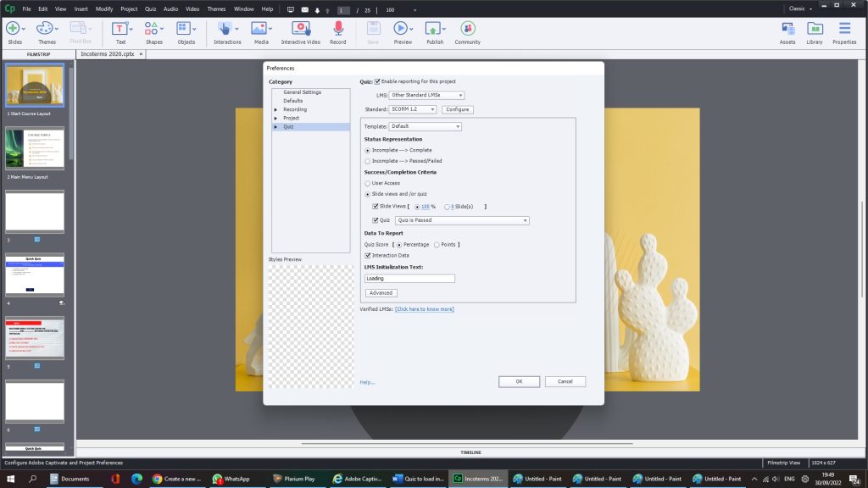Screen dimensions: 868x488
Task: Select the Incomplete to Passed/Failed radio button
Action: point(368,160)
